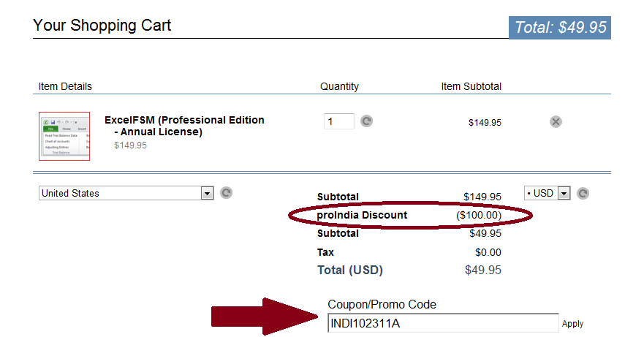The height and width of the screenshot is (337, 644).
Task: Select the United States country combo box
Action: [x=126, y=193]
